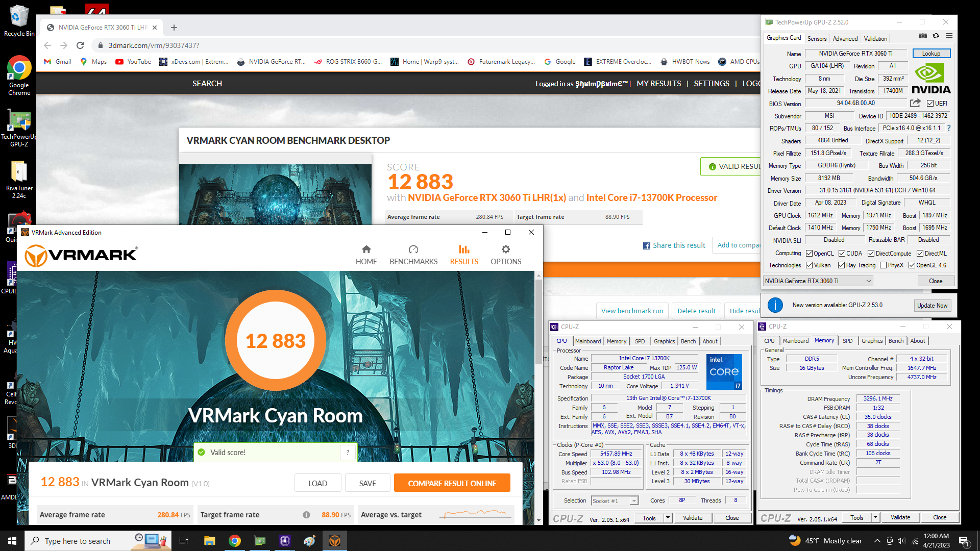Open VRMark BENCHMARKS section
This screenshot has height=551, width=980.
pyautogui.click(x=413, y=255)
